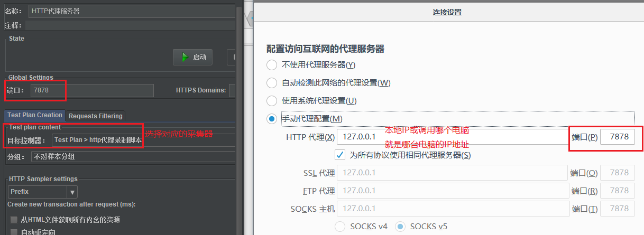The image size is (644, 235).
Task: Select SOCKS v4 radio button
Action: pos(341,227)
